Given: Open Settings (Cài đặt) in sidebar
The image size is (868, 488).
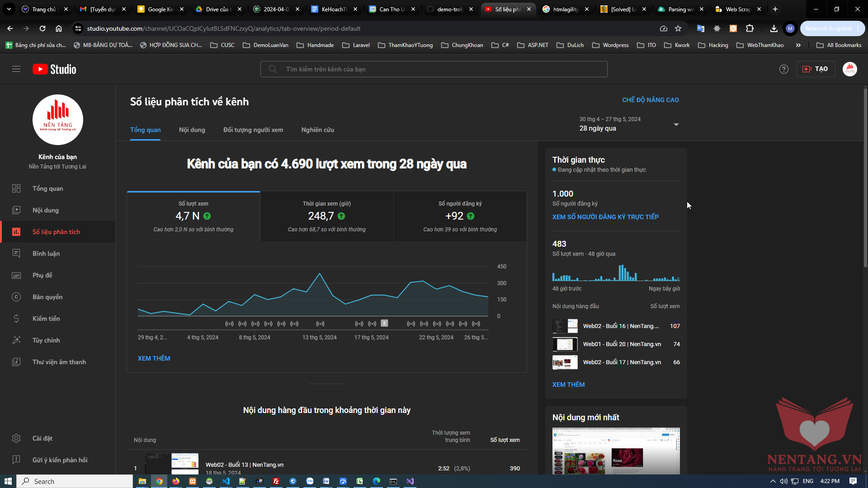Looking at the screenshot, I should [x=42, y=438].
